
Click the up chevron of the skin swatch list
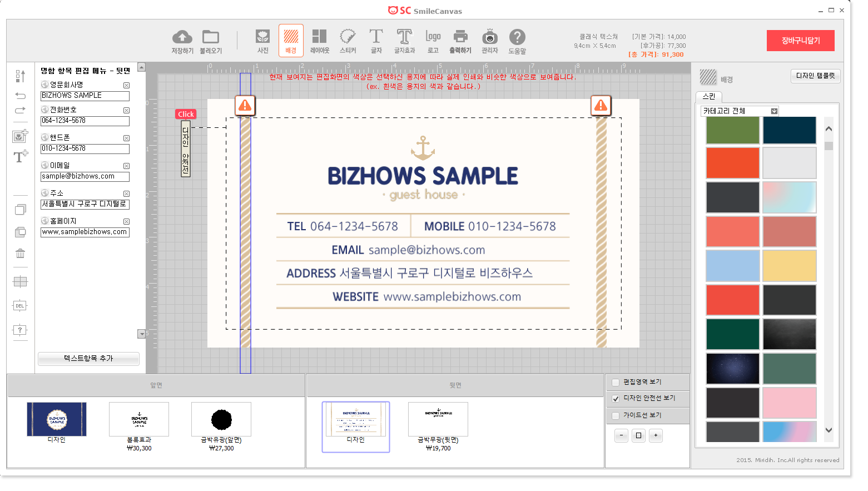tap(829, 129)
